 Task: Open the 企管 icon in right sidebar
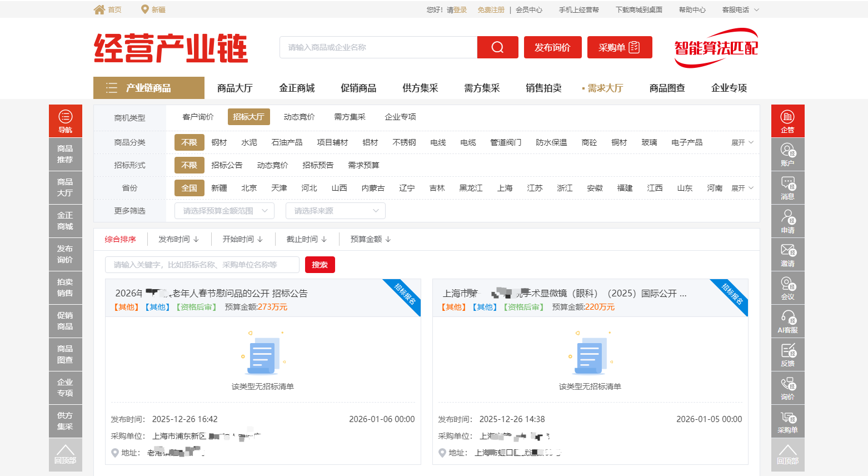coord(788,121)
